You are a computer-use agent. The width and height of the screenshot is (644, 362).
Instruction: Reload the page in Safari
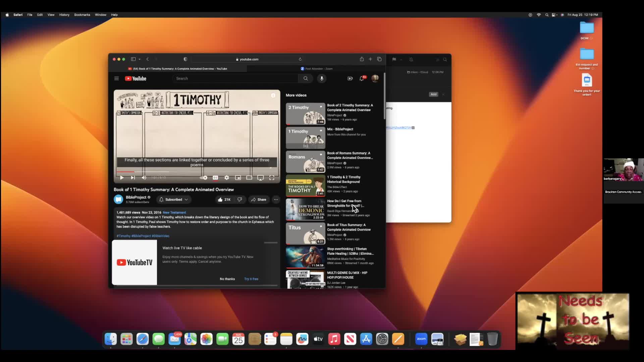coord(300,59)
